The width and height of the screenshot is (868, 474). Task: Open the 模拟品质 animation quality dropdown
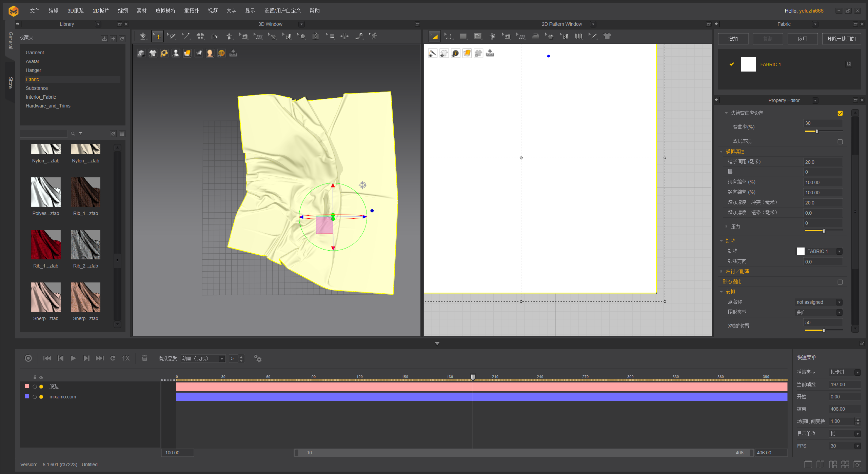(203, 359)
